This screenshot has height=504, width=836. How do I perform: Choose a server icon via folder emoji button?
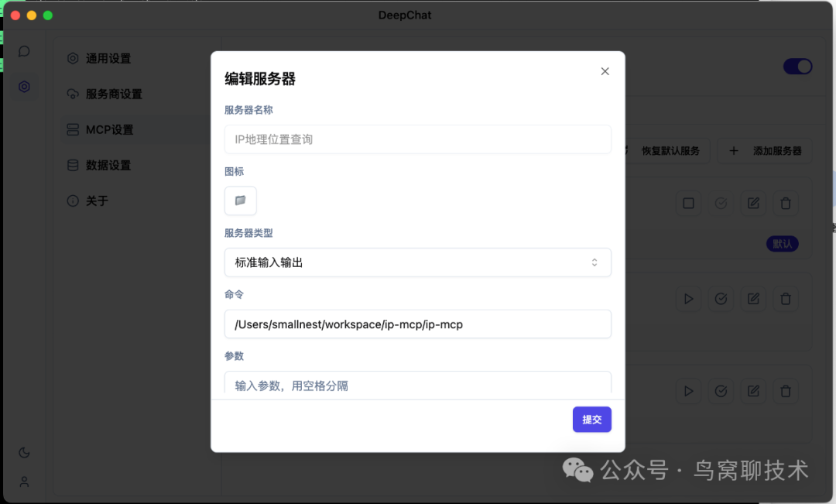click(x=241, y=201)
